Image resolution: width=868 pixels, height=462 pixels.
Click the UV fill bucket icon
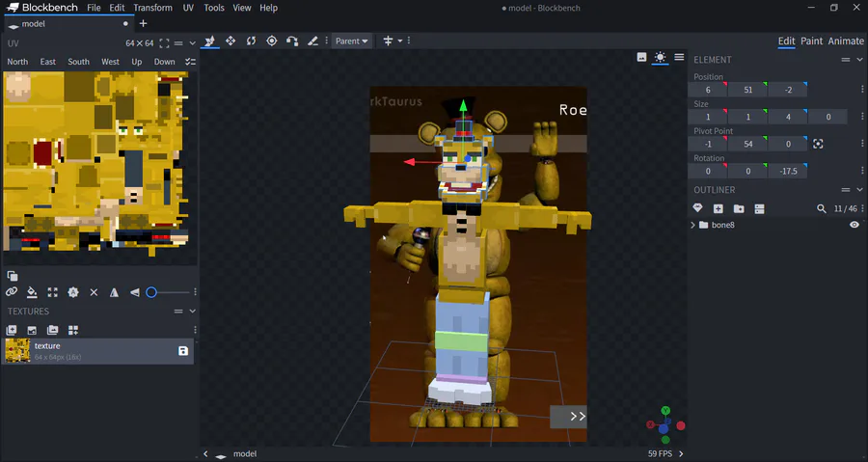tap(32, 292)
